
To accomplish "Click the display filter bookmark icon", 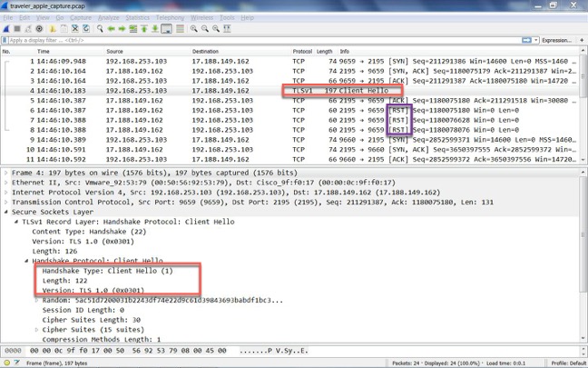I will point(5,40).
